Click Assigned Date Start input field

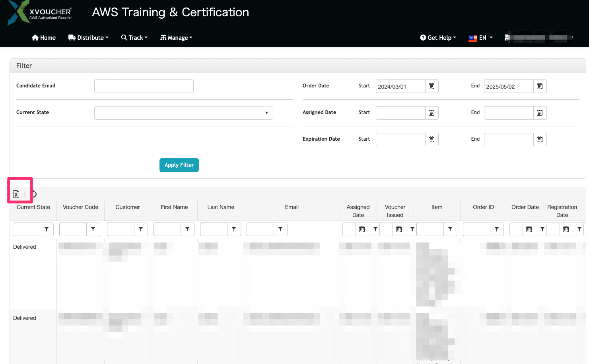[x=400, y=113]
